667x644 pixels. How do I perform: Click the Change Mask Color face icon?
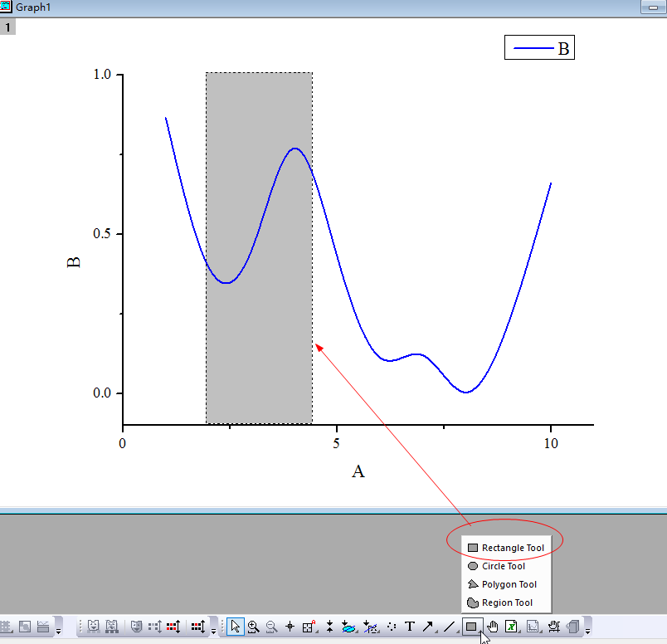pyautogui.click(x=136, y=627)
